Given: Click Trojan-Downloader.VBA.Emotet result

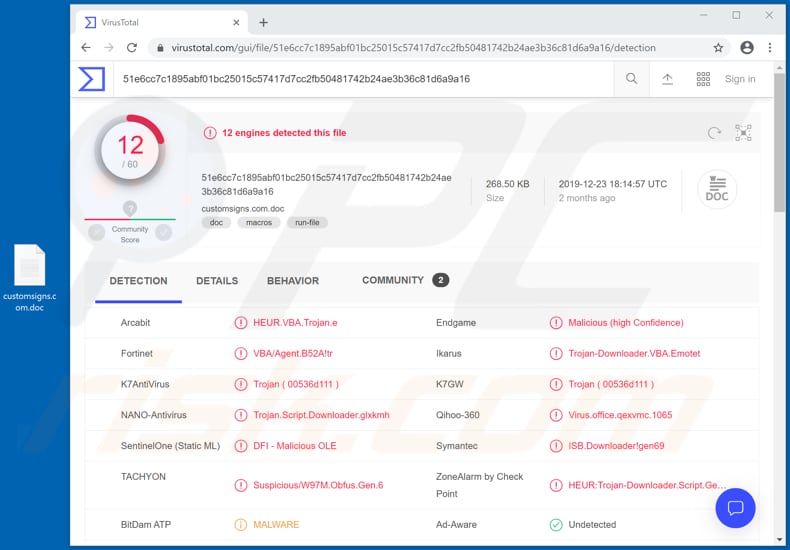Looking at the screenshot, I should tap(634, 353).
